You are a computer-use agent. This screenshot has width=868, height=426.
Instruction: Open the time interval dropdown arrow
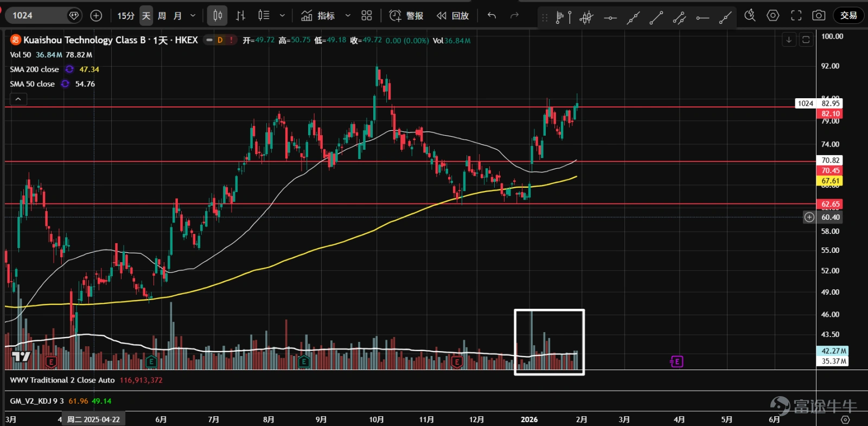point(193,15)
